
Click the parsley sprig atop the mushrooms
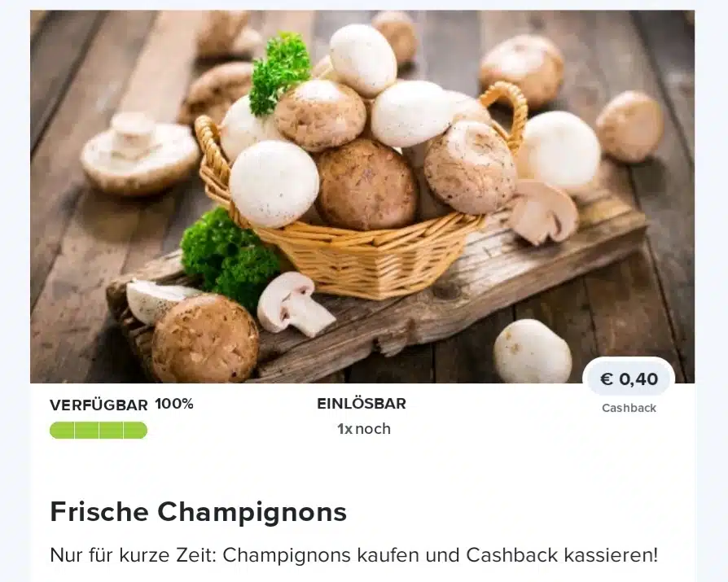(x=279, y=73)
